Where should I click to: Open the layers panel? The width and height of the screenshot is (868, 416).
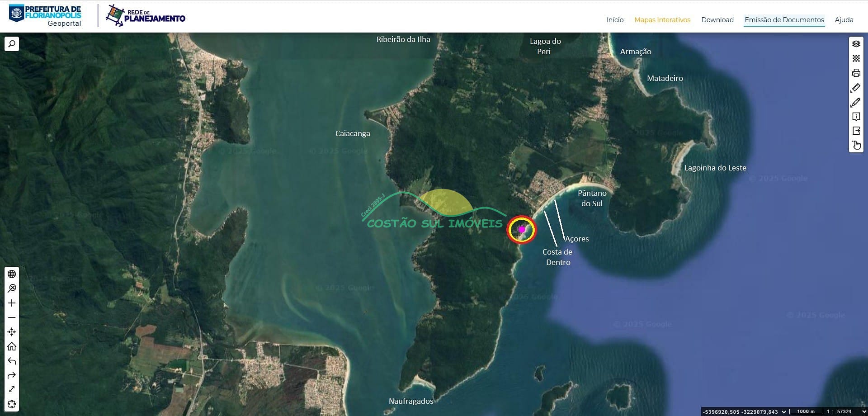click(x=856, y=44)
